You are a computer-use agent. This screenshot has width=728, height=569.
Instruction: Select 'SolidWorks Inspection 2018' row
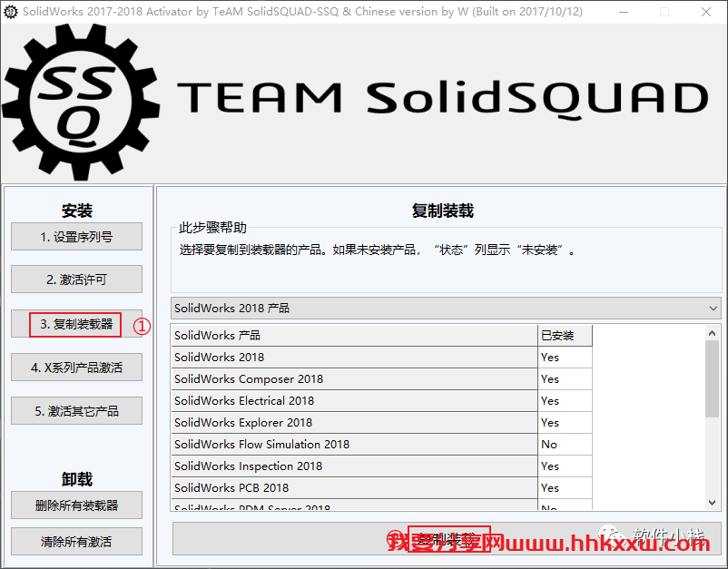pos(381,466)
